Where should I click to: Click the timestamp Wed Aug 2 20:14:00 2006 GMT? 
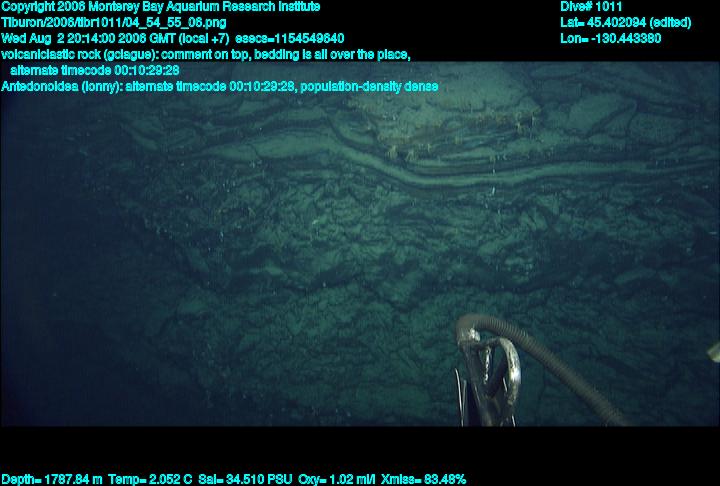click(x=88, y=38)
